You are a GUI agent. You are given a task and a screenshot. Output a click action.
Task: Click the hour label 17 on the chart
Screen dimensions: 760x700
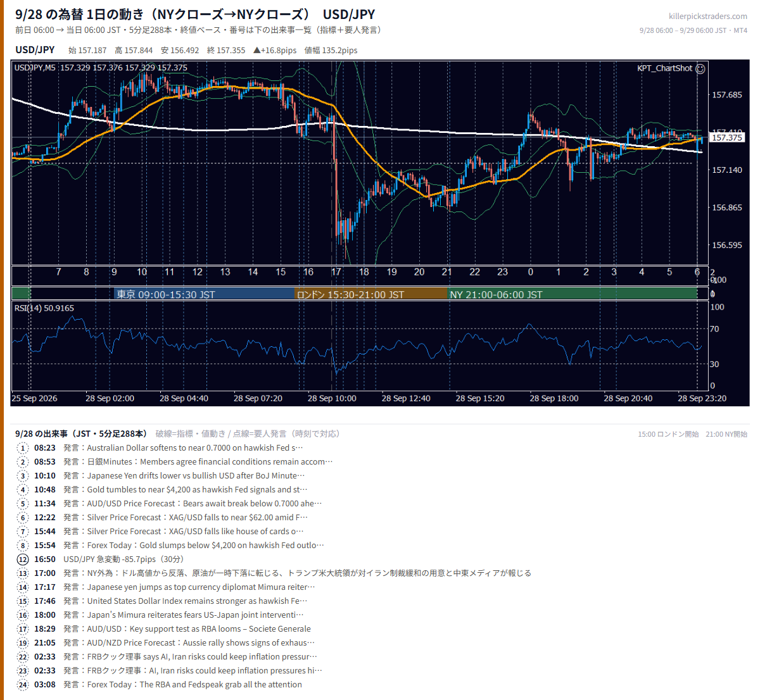(x=336, y=272)
